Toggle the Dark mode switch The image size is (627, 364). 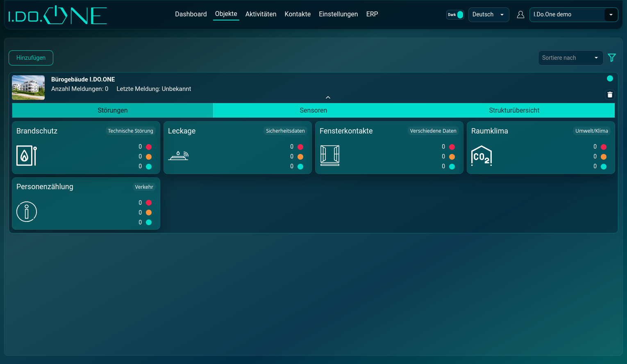point(455,15)
